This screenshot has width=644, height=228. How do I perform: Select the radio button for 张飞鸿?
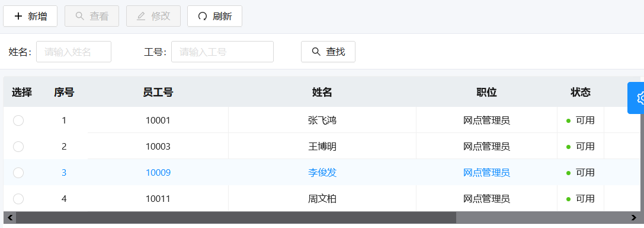click(18, 121)
